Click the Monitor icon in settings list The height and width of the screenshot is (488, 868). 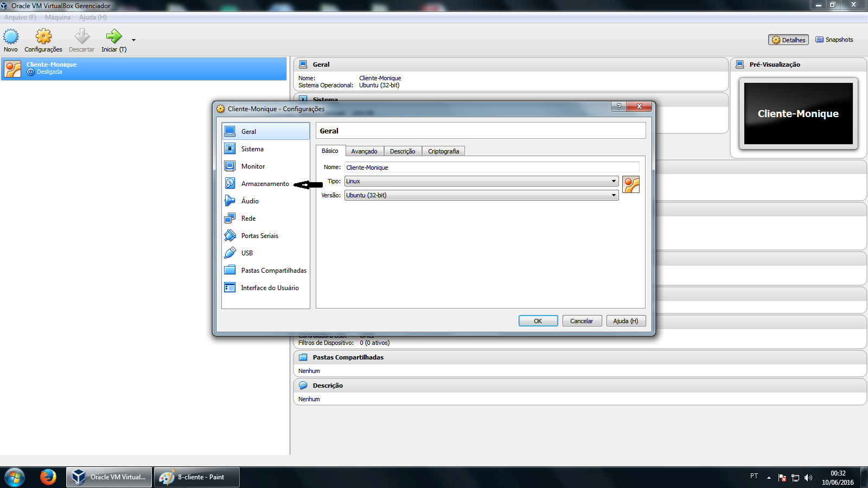coord(230,166)
